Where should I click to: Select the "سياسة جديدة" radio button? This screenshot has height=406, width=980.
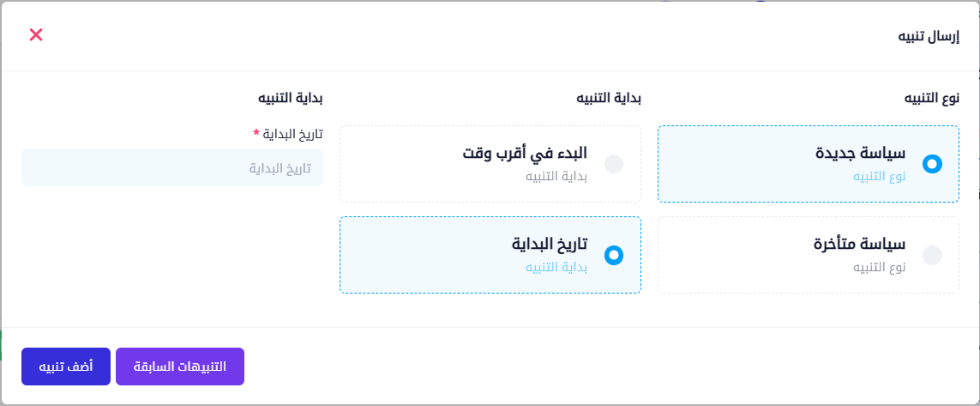[932, 164]
